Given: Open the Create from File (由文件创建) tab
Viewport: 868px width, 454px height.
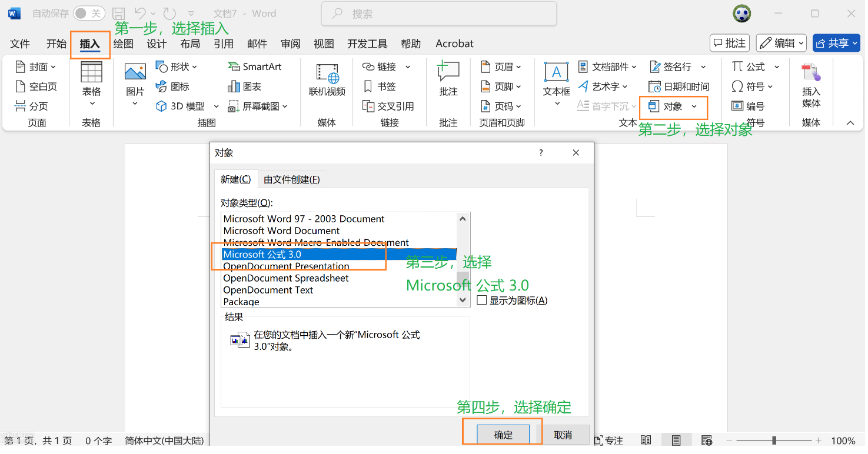Looking at the screenshot, I should [x=292, y=179].
